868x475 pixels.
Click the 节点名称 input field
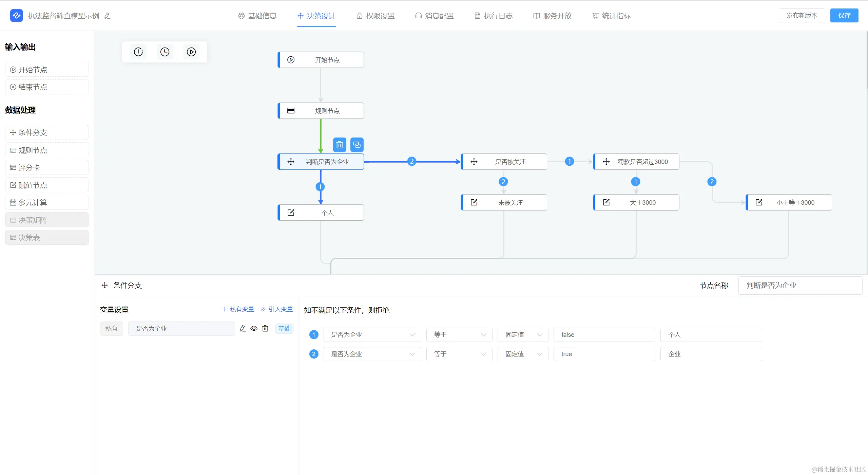(800, 286)
